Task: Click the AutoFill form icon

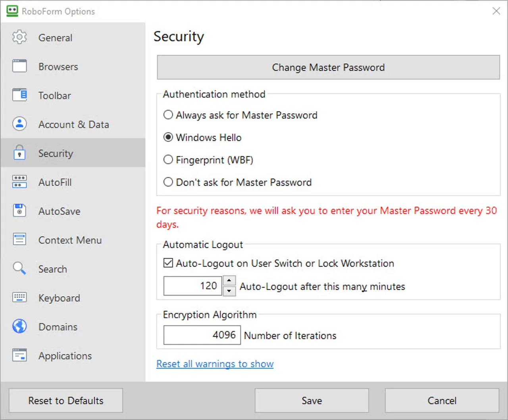Action: pos(19,182)
